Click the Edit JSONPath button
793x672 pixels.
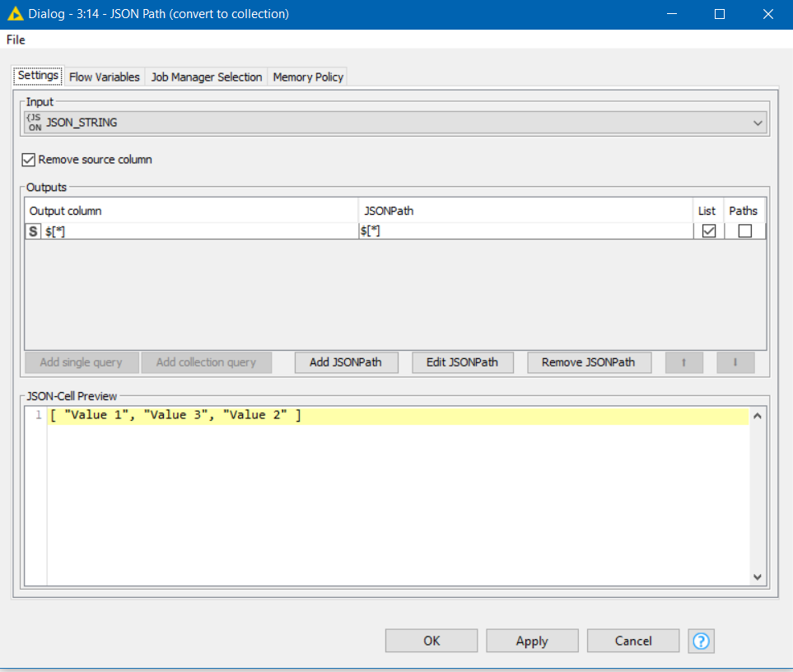(x=462, y=362)
